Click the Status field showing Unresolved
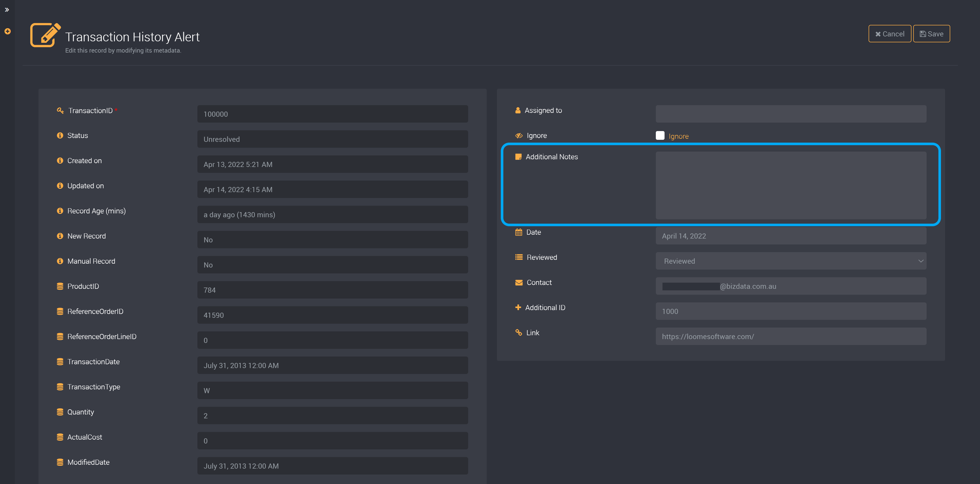This screenshot has height=484, width=980. click(x=332, y=139)
